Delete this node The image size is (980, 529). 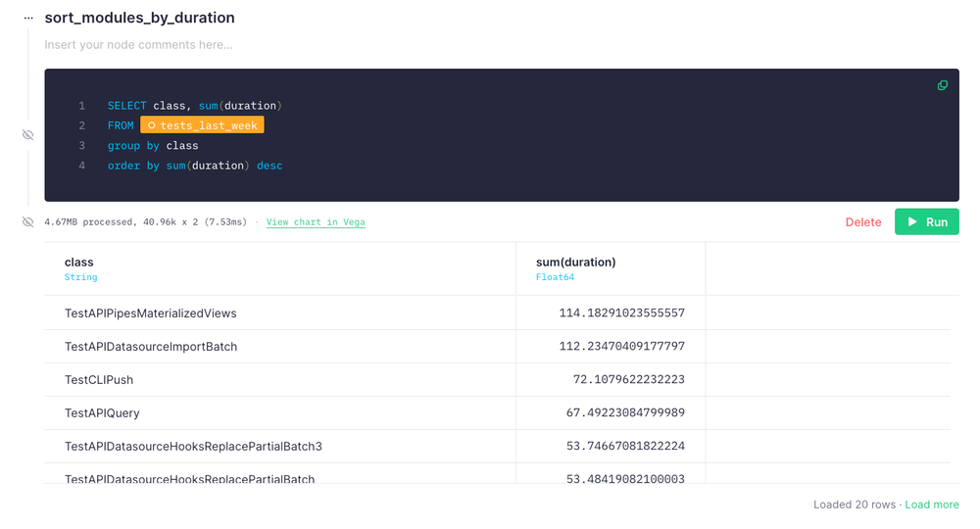coord(863,222)
